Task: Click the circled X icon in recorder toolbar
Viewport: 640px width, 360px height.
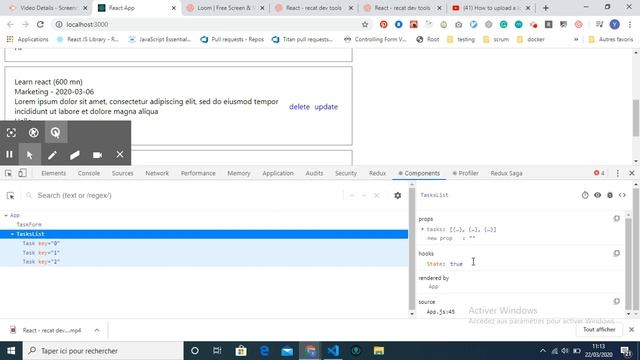Action: (x=33, y=132)
